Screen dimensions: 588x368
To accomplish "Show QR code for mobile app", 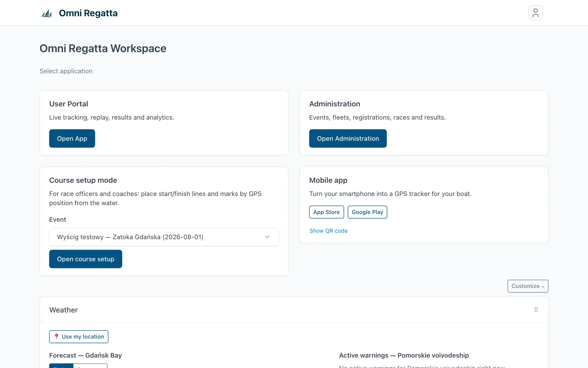I will pyautogui.click(x=328, y=231).
